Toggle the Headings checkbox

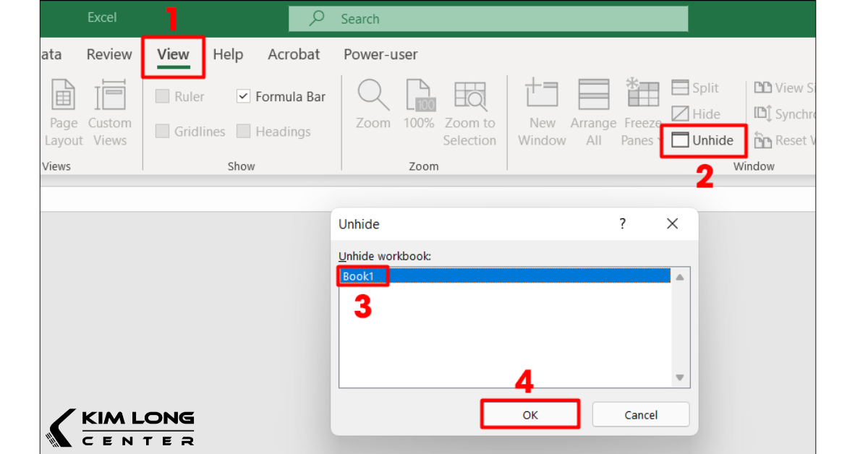click(243, 132)
